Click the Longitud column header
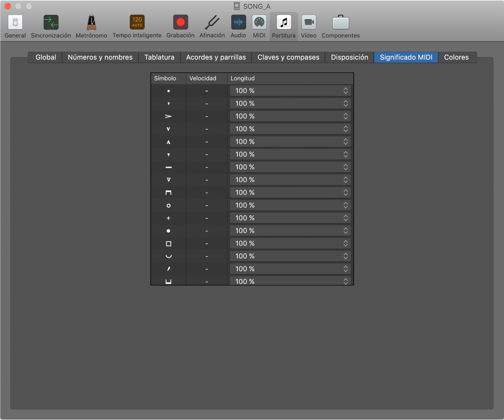 [x=242, y=79]
